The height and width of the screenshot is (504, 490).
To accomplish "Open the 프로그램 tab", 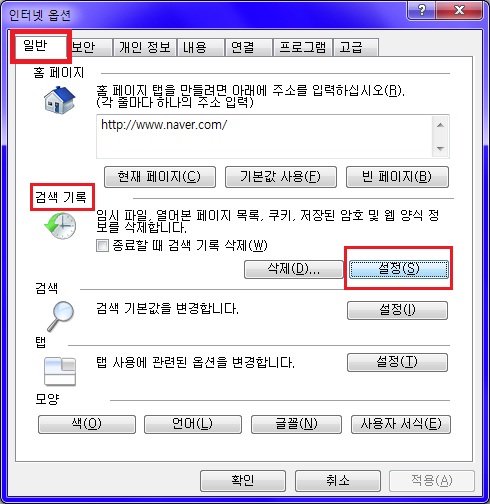I will [303, 47].
